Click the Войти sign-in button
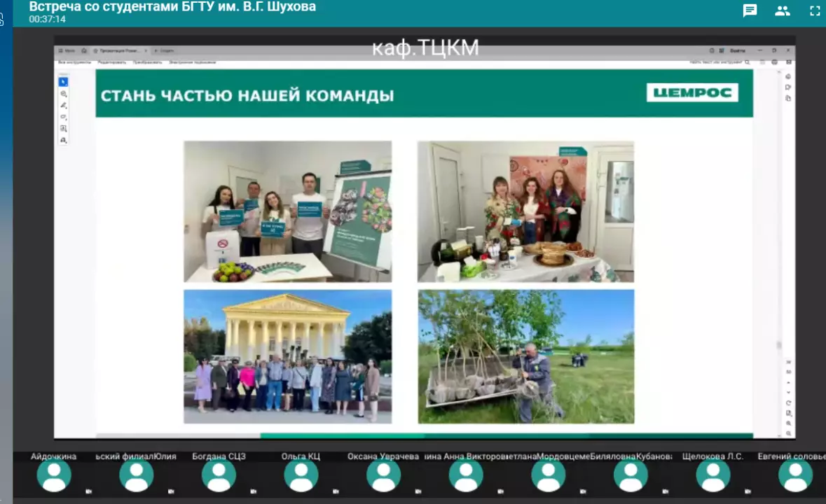Screen dimensions: 826x504 coord(737,51)
